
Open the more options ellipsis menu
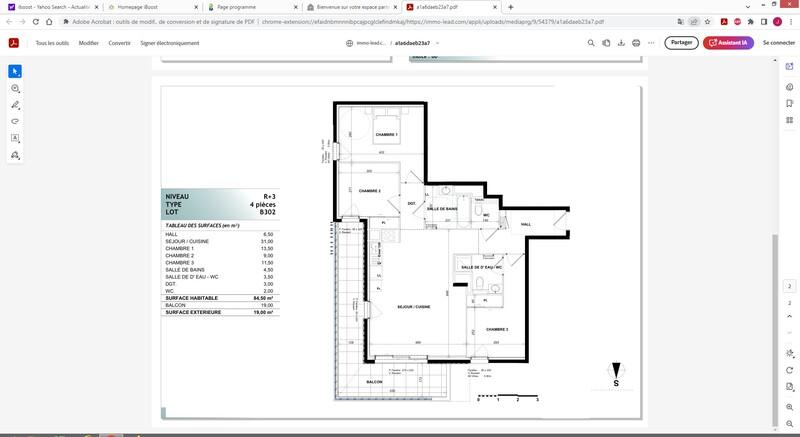click(x=650, y=43)
